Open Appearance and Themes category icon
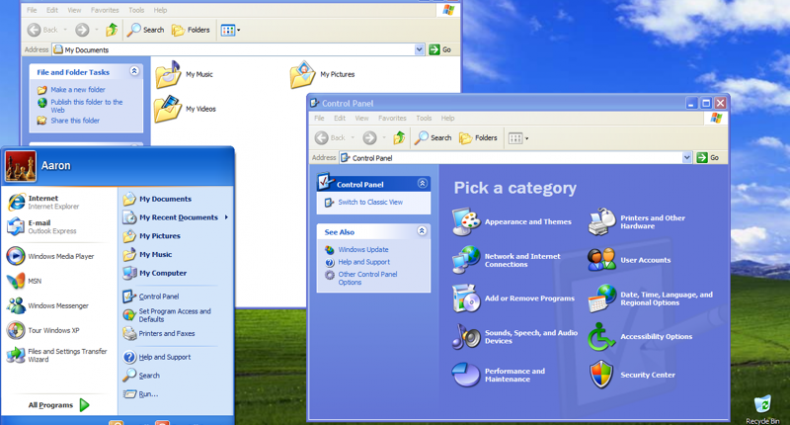790x425 pixels. (x=466, y=221)
